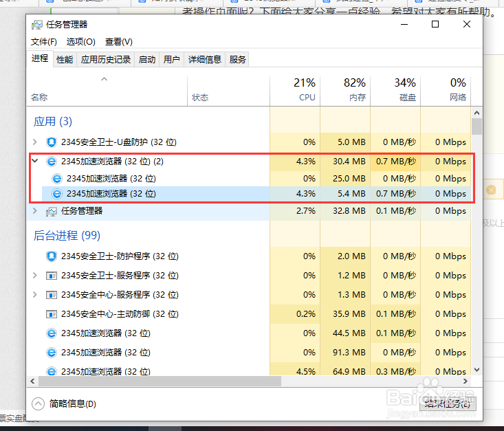Expand 2345安全卫士-服务程序 background process
The height and width of the screenshot is (431, 504).
point(35,276)
